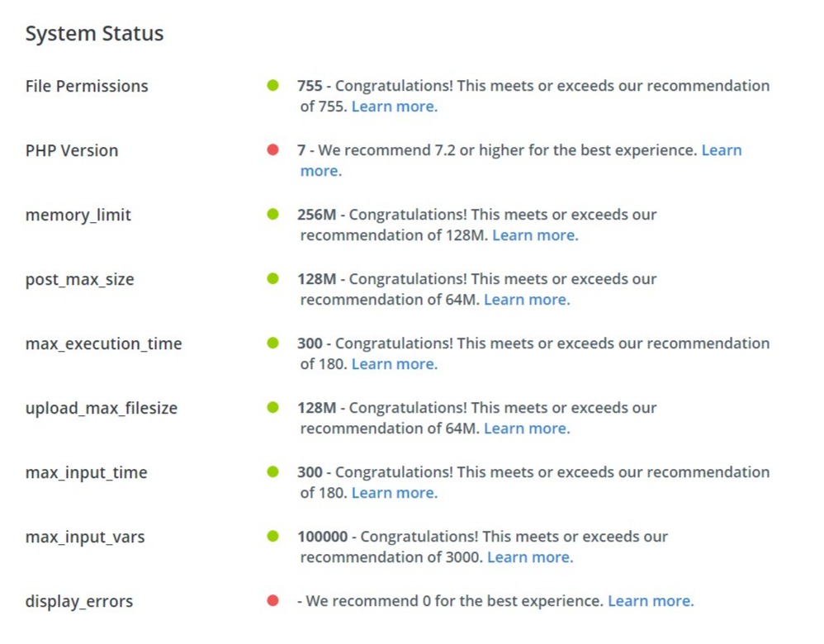Visit Learn more link for max_input_vars
The height and width of the screenshot is (644, 824).
coord(530,557)
